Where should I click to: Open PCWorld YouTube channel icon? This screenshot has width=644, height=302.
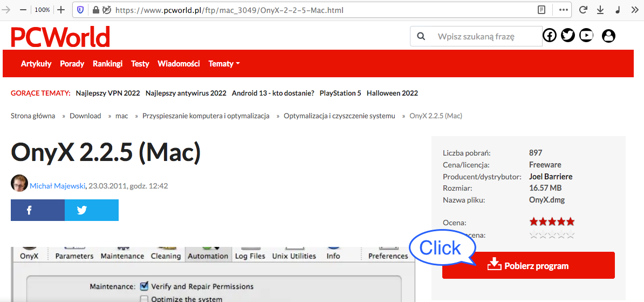[586, 36]
